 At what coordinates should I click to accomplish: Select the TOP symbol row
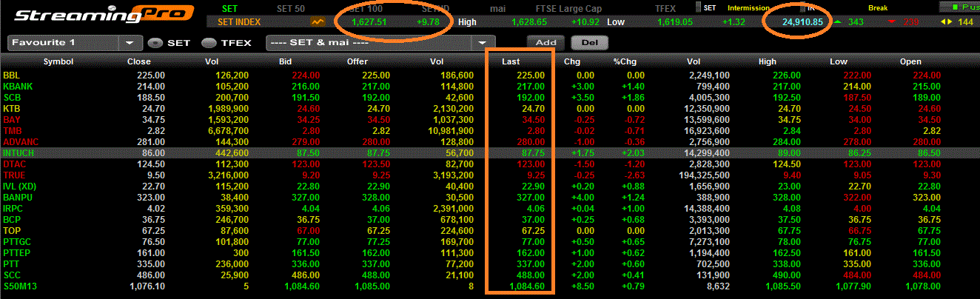click(490, 230)
